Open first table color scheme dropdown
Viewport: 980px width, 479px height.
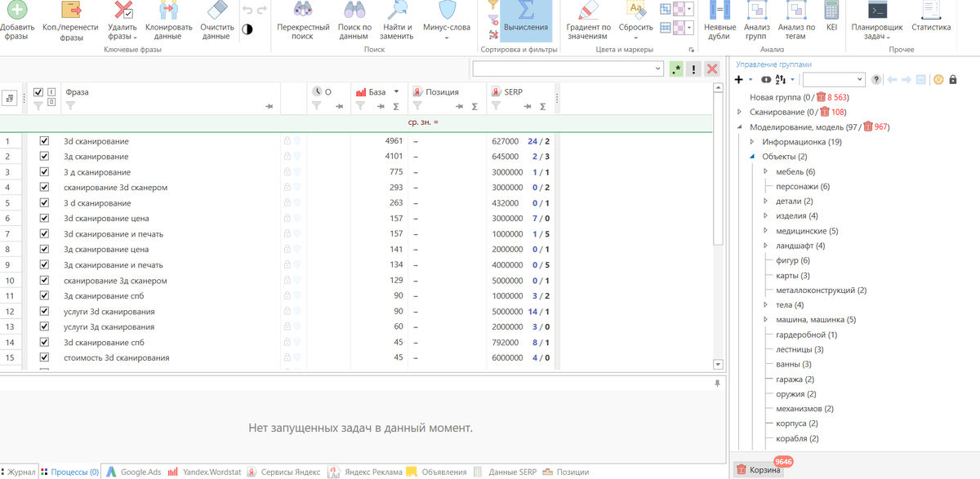click(x=689, y=9)
